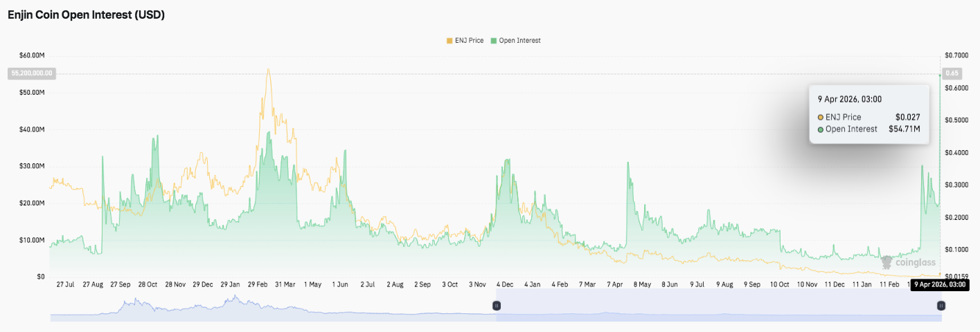Click the ENJ Price yellow dot in the tooltip
Screen dimensions: 980x332
pos(821,118)
